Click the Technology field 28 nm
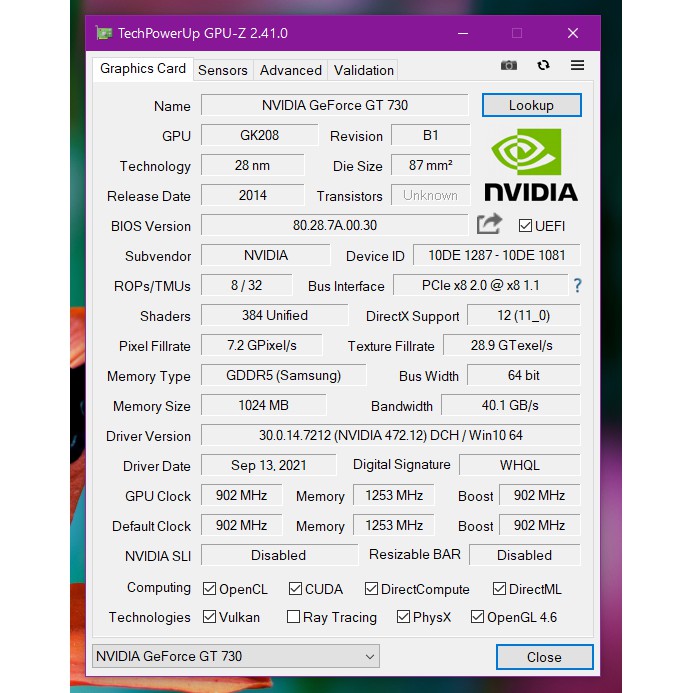Screen dimensions: 693x693 [252, 165]
